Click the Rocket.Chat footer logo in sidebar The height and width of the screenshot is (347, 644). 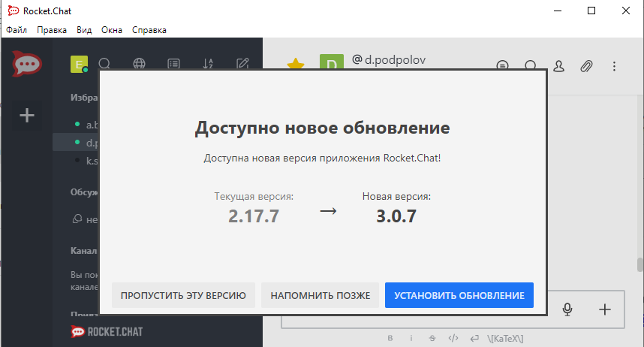click(107, 331)
